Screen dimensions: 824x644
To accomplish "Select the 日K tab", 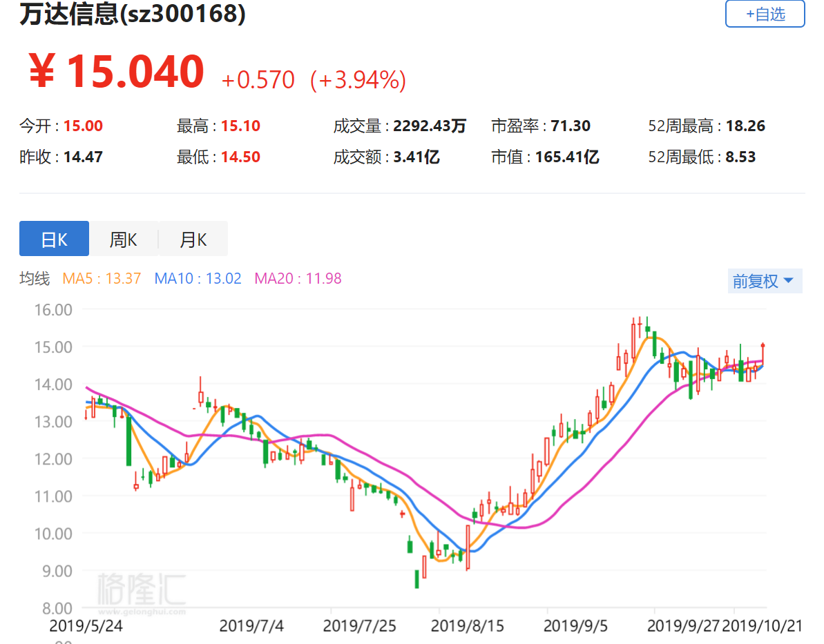I will click(x=54, y=238).
